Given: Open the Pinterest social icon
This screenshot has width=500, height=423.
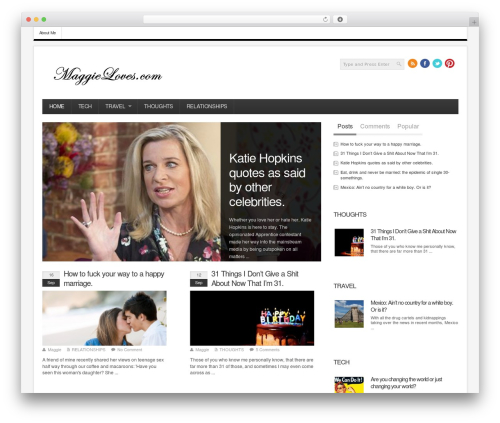Looking at the screenshot, I should pos(449,63).
